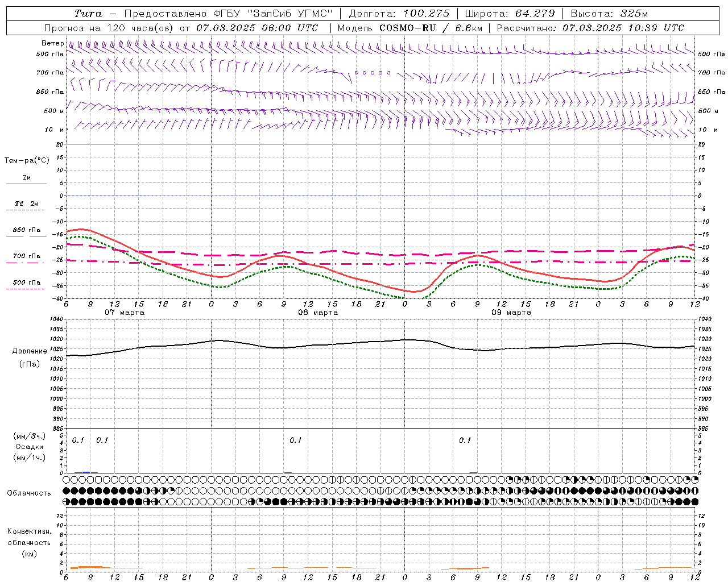Click the "07 марта" date label
Screen dimensions: 728x582
[125, 313]
